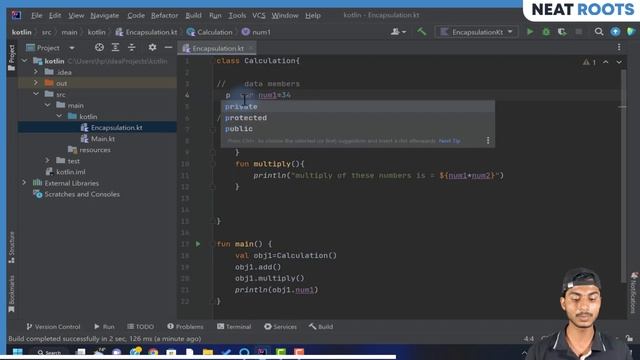This screenshot has height=360, width=640.
Task: Choose private from completion popup
Action: pyautogui.click(x=358, y=107)
